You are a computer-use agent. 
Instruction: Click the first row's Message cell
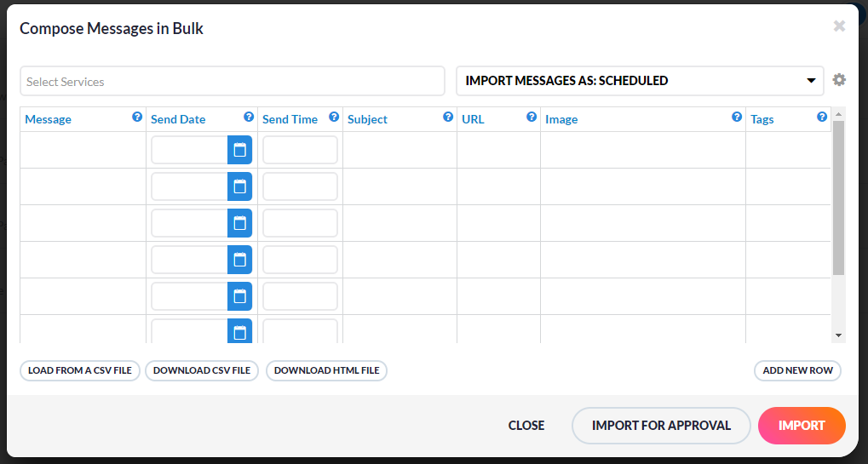[x=83, y=150]
